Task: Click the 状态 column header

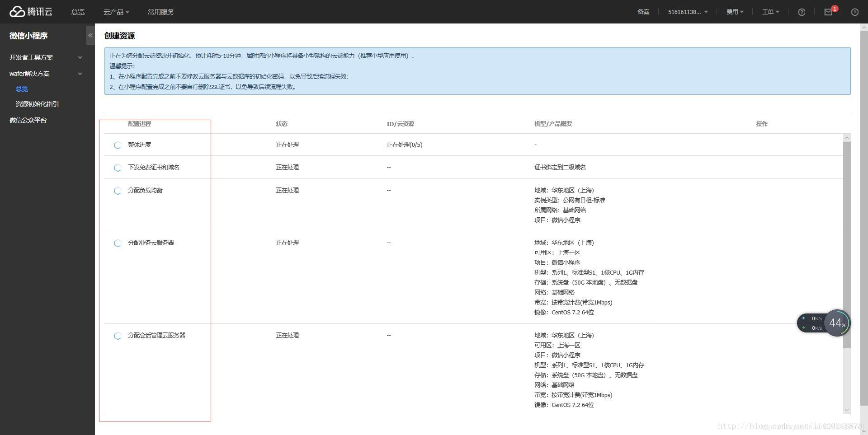Action: 282,124
